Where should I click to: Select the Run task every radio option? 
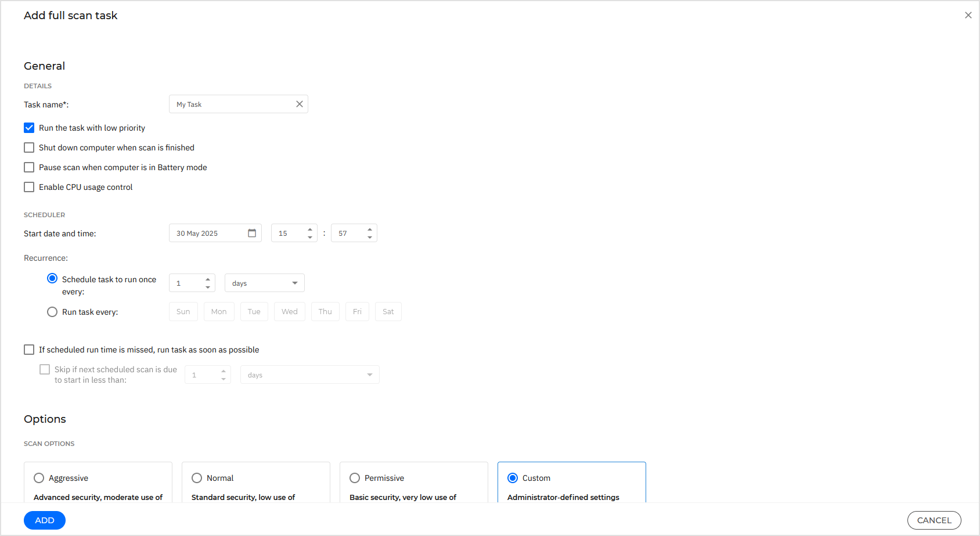[52, 312]
